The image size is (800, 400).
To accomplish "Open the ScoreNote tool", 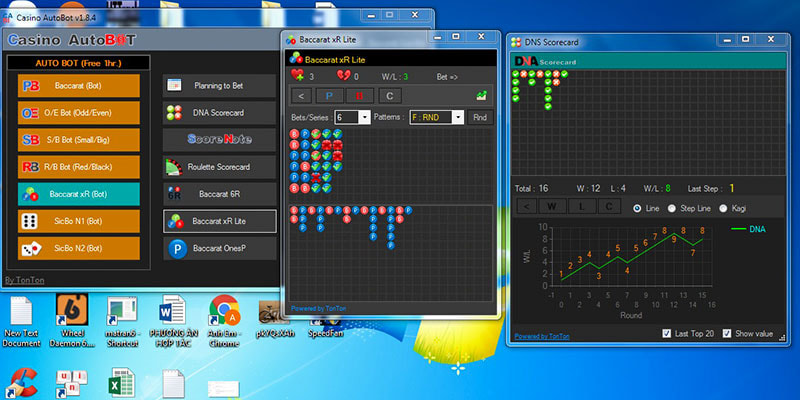I will (x=219, y=140).
